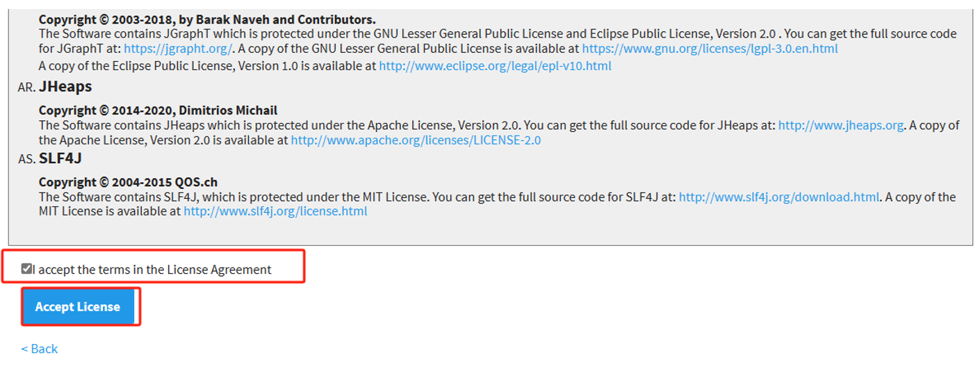This screenshot has width=980, height=369.
Task: Click the JHeaps section heading
Action: (x=65, y=87)
